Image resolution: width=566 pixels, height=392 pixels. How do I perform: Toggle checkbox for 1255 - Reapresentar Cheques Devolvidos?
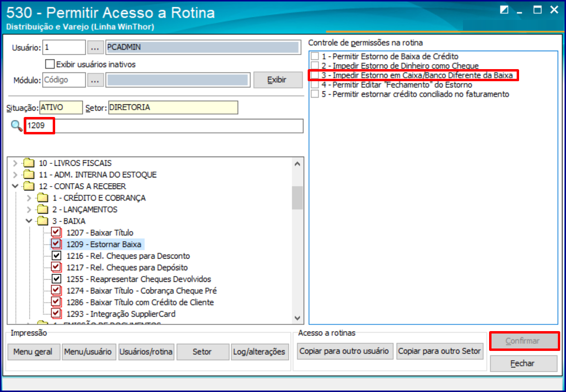click(x=56, y=279)
